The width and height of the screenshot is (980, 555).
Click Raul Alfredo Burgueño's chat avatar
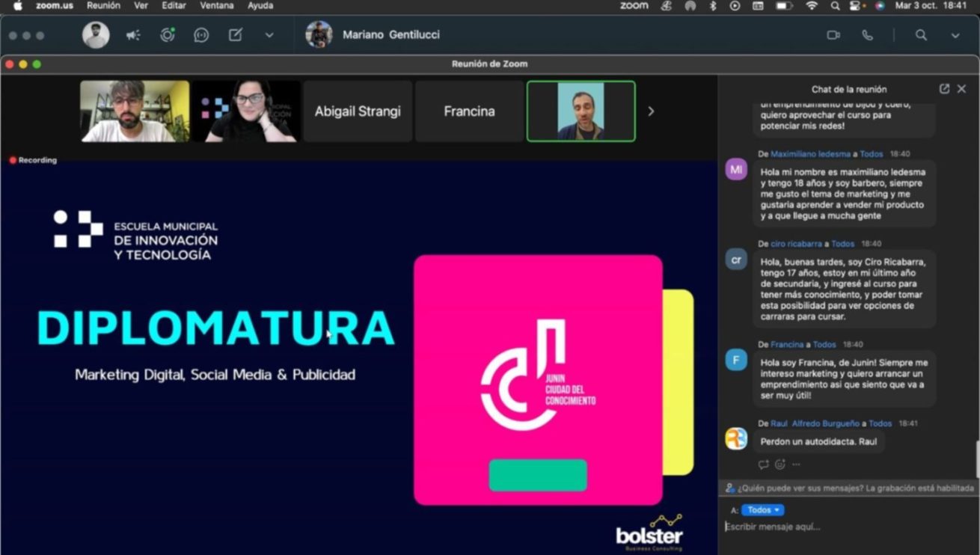click(x=736, y=439)
